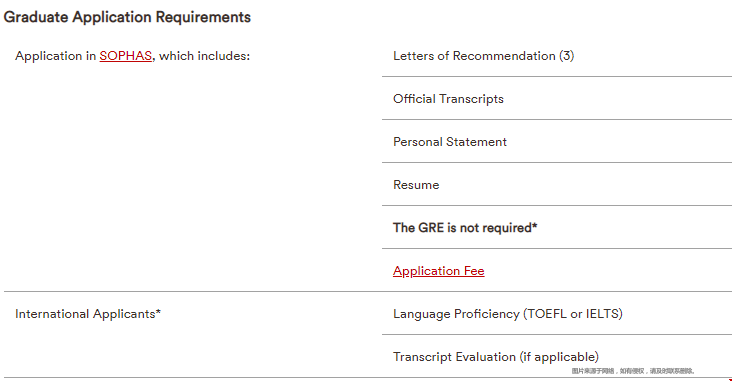
Task: Click the '(3)' count after Recommendation
Action: (x=567, y=56)
